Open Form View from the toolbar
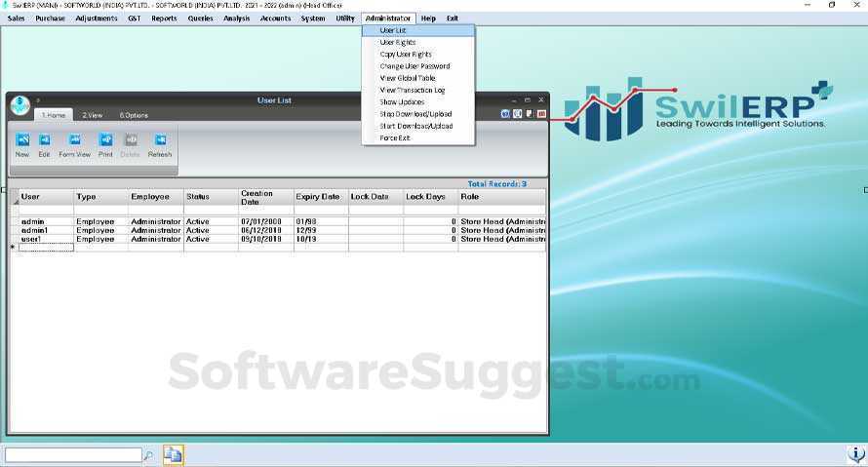The width and height of the screenshot is (868, 467). pos(74,140)
